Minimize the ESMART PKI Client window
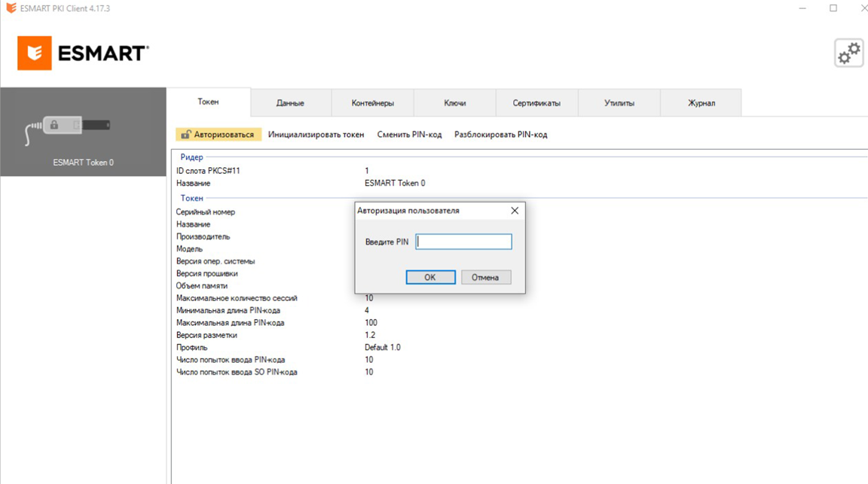 pos(802,8)
